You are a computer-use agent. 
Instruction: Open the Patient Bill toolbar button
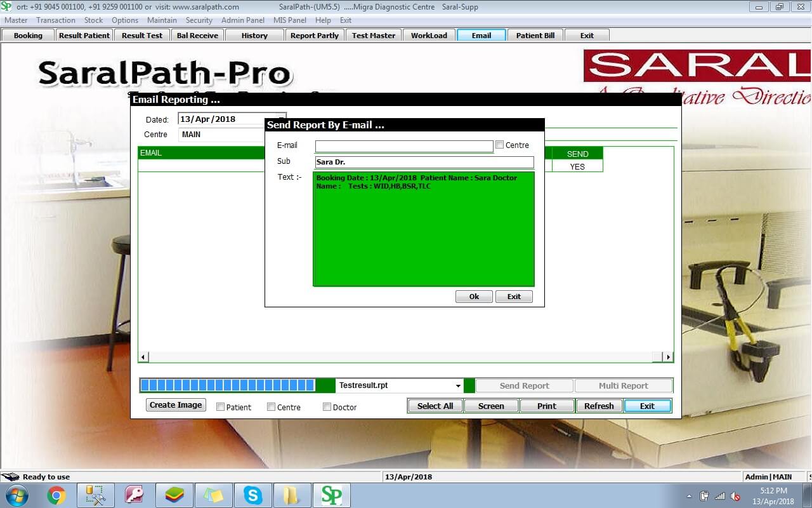535,36
